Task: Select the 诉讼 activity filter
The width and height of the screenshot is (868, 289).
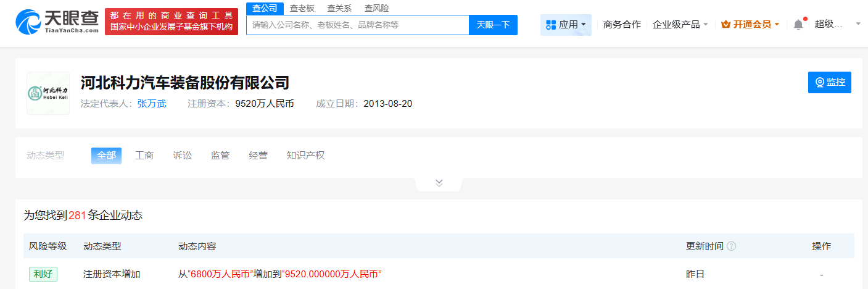Action: 183,156
